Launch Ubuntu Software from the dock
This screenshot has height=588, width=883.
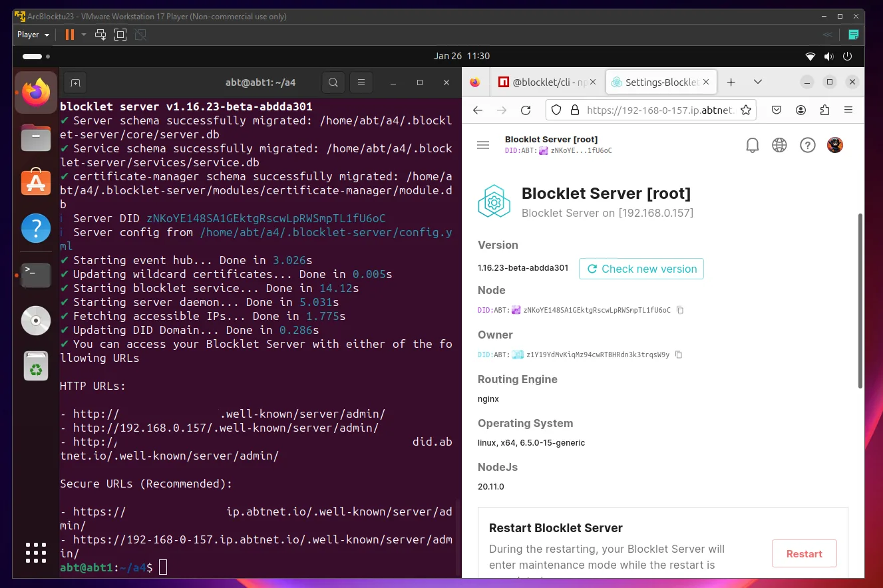(x=36, y=182)
